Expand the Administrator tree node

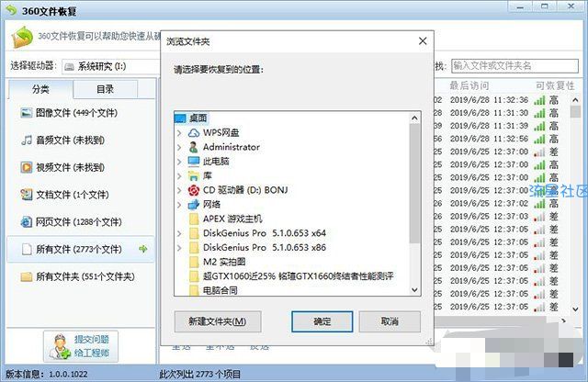[179, 147]
